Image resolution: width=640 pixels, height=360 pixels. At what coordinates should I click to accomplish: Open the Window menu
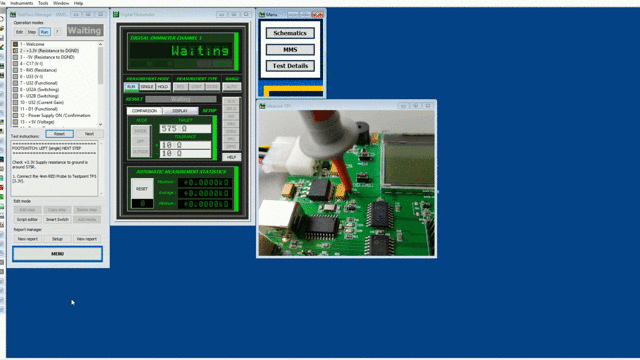coord(61,3)
